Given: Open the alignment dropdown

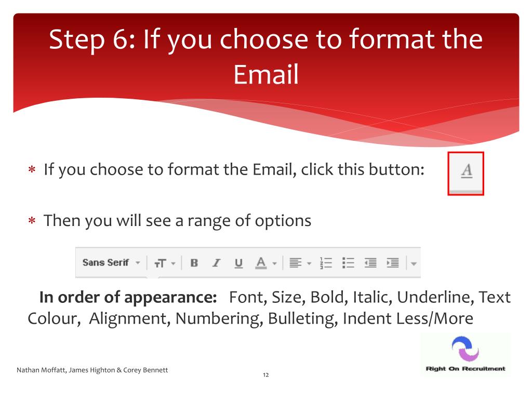Looking at the screenshot, I should pyautogui.click(x=300, y=263).
